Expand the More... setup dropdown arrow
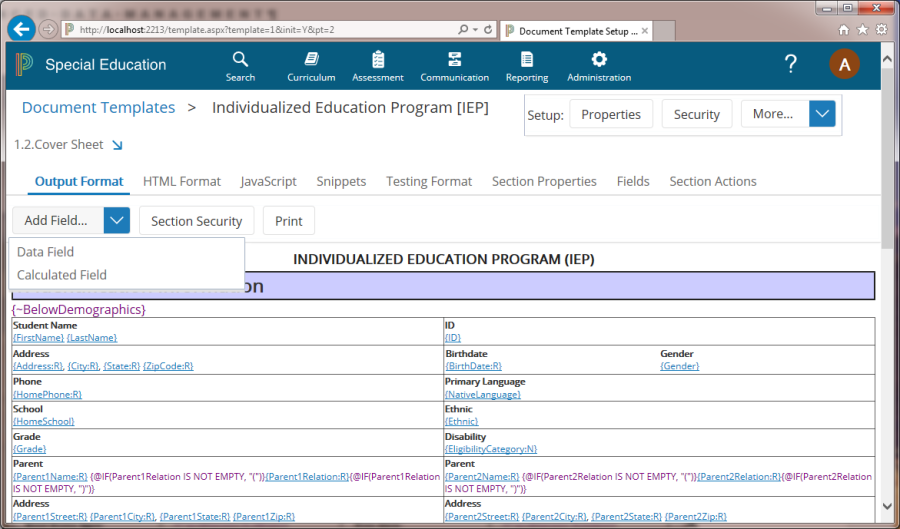Viewport: 900px width, 529px height. point(822,114)
